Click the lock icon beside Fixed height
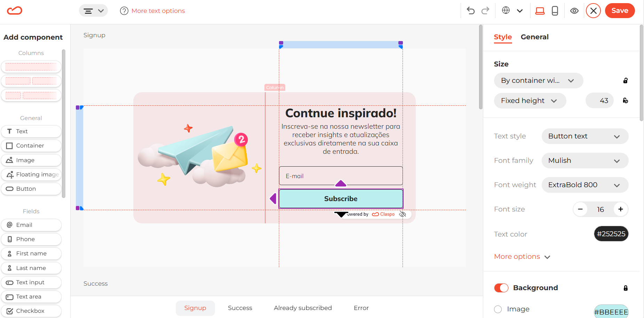 (625, 101)
